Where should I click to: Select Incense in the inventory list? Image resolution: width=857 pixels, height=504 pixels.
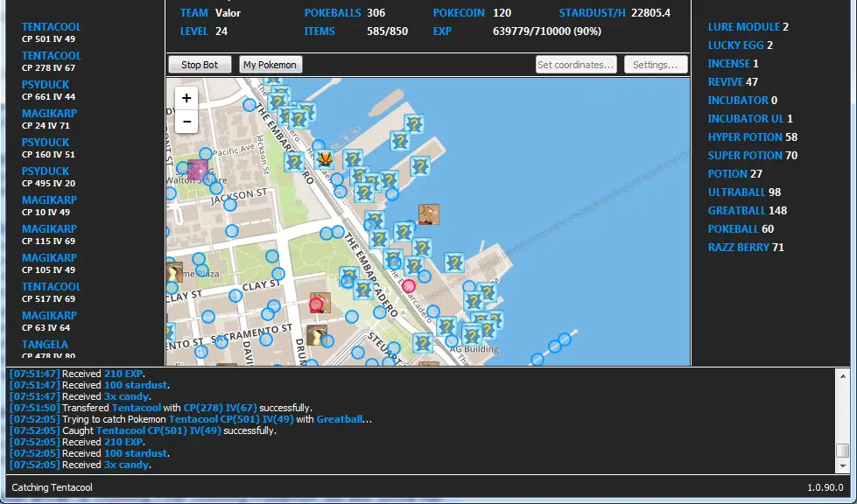[x=728, y=64]
